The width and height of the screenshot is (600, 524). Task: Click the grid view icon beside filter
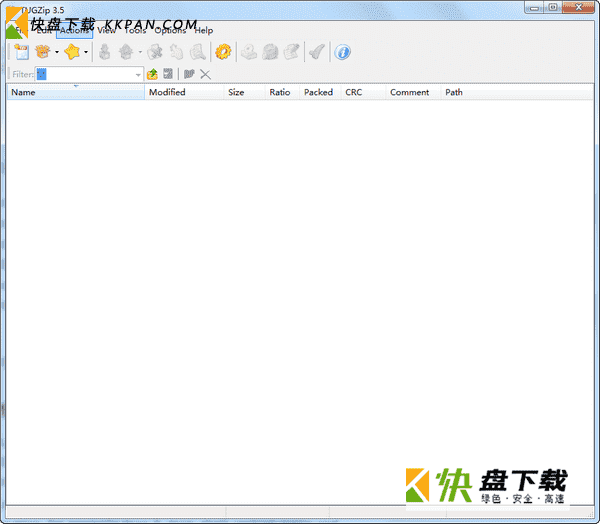click(168, 74)
